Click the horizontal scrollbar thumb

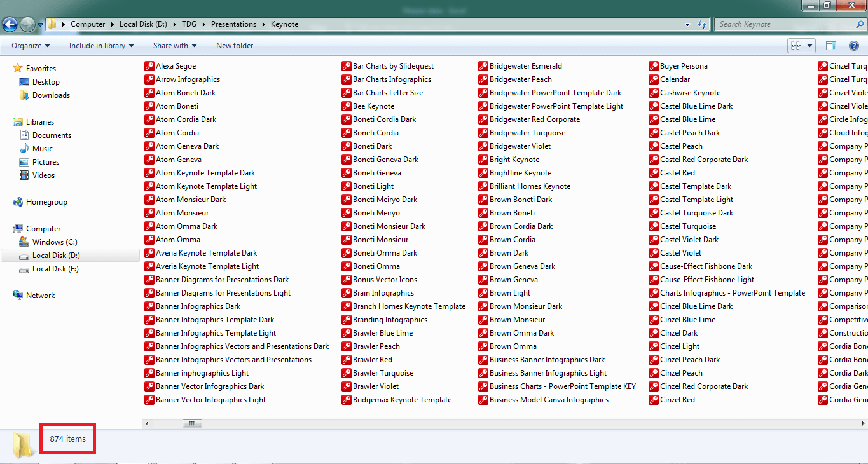tap(191, 423)
